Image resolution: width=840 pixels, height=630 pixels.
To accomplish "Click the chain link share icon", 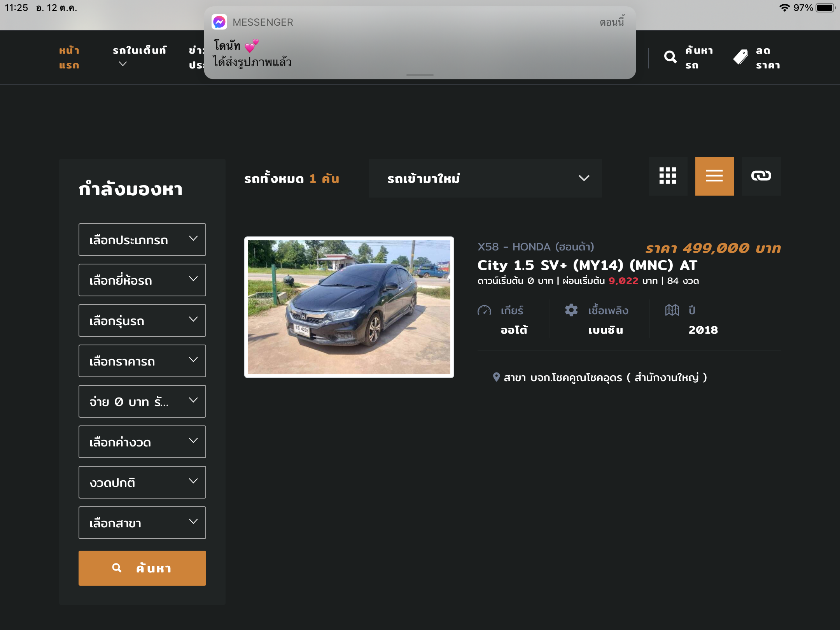I will click(x=761, y=176).
